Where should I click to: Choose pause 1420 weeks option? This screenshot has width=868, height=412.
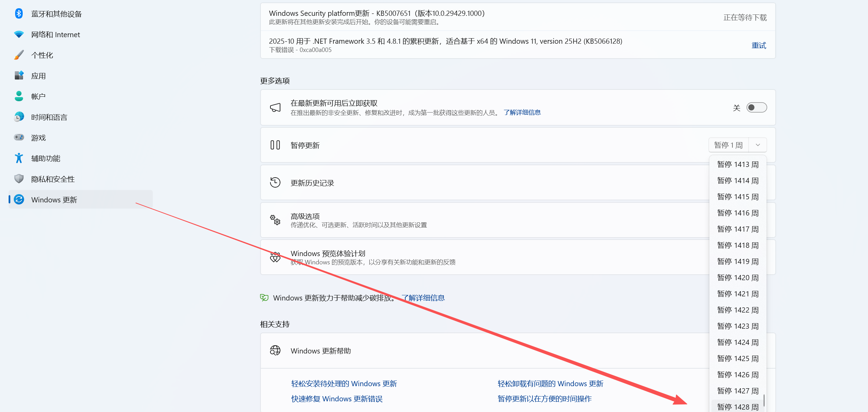(x=738, y=278)
